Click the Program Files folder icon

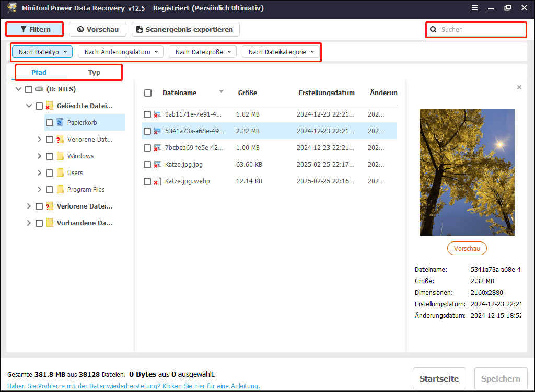(60, 190)
